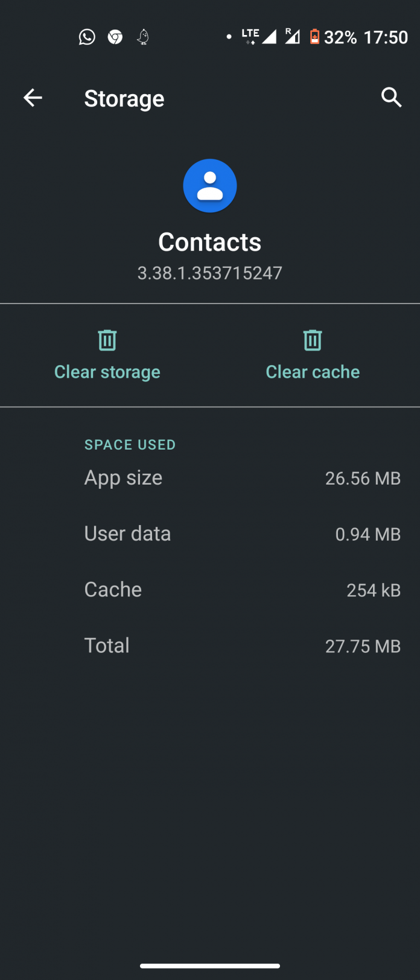Tap the trash icon above Clear storage
This screenshot has width=420, height=980.
107,340
